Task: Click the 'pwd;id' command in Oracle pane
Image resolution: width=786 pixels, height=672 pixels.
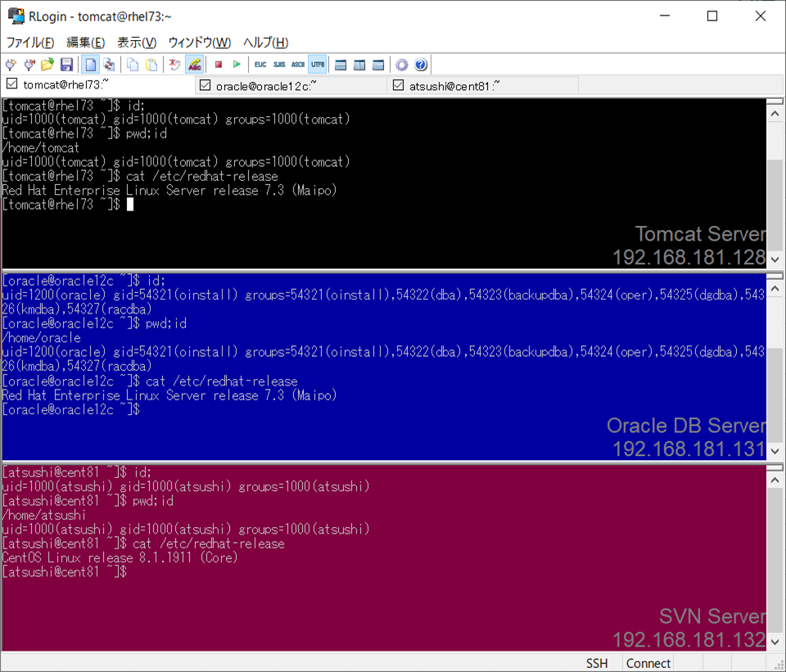Action: click(x=166, y=324)
